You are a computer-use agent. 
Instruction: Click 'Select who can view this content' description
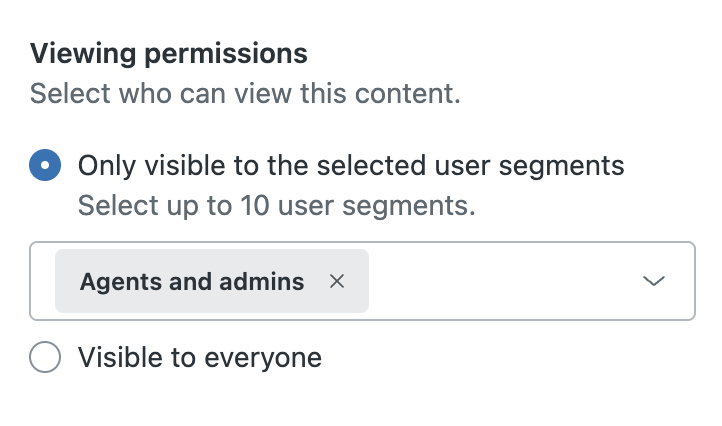coord(245,95)
